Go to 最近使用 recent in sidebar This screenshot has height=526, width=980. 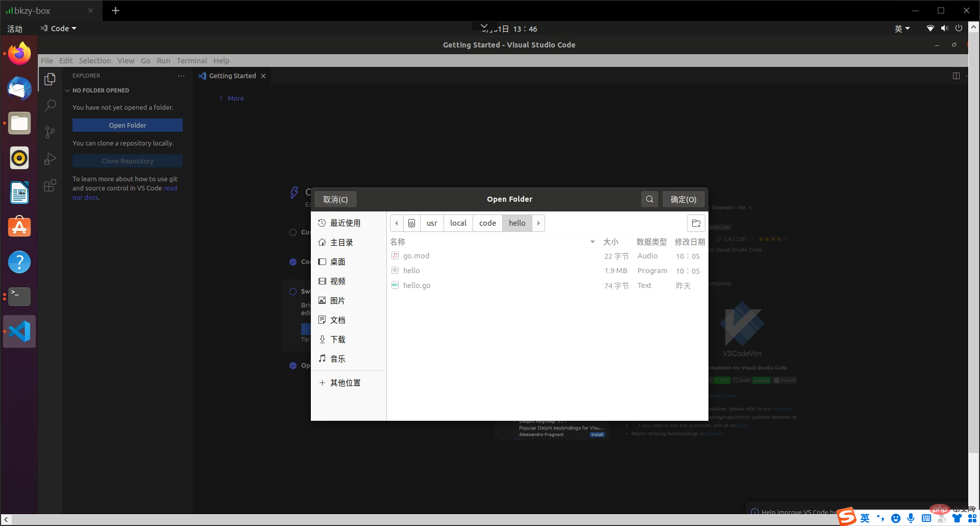pyautogui.click(x=349, y=223)
